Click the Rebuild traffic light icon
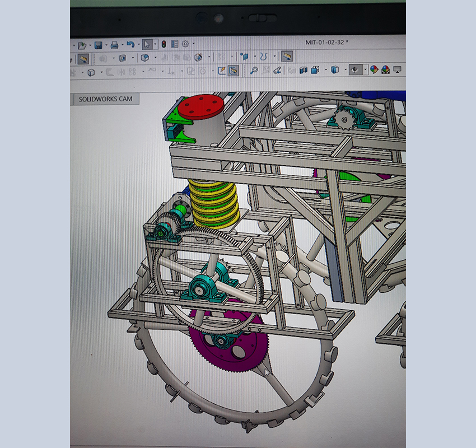The height and width of the screenshot is (448, 476). click(164, 44)
